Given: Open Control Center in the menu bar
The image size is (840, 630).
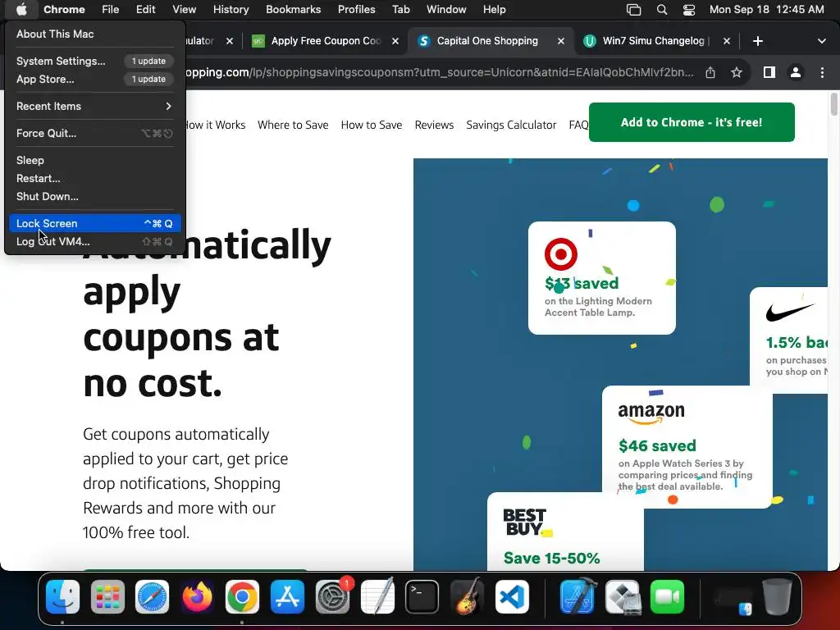Looking at the screenshot, I should pos(689,10).
